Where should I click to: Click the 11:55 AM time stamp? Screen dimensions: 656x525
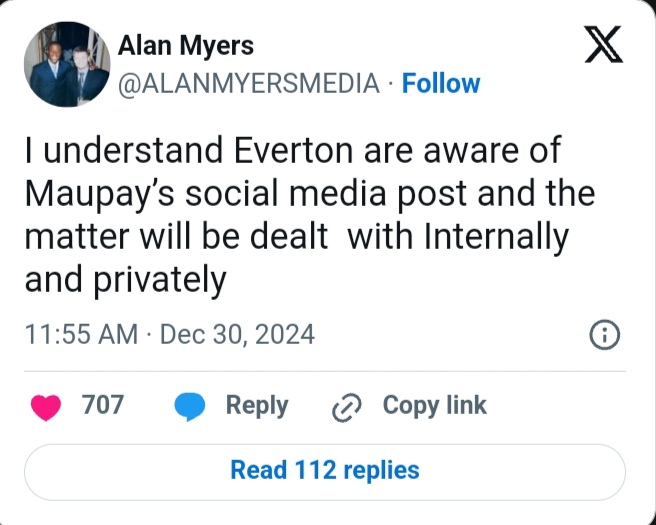coord(81,335)
